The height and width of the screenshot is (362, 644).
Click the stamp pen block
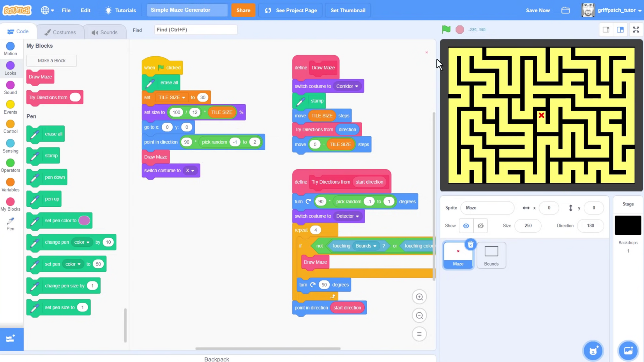click(x=51, y=156)
